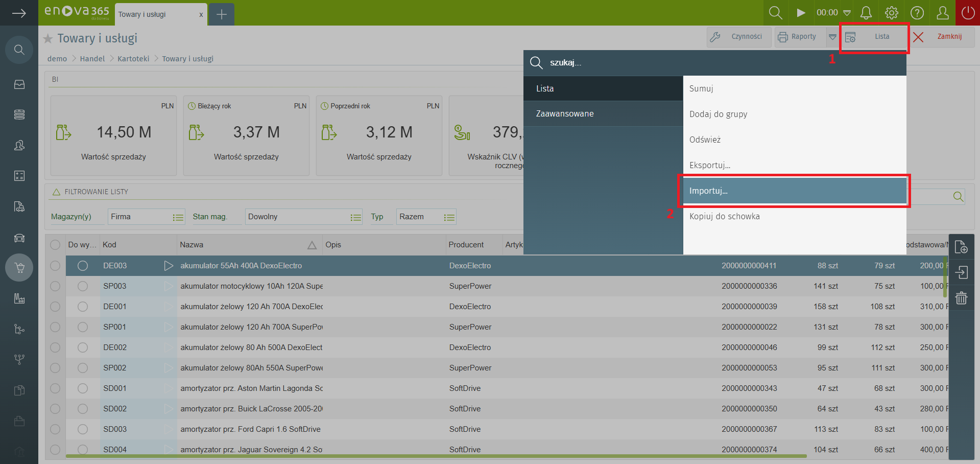Image resolution: width=980 pixels, height=464 pixels.
Task: Open the help question mark icon
Action: [917, 13]
